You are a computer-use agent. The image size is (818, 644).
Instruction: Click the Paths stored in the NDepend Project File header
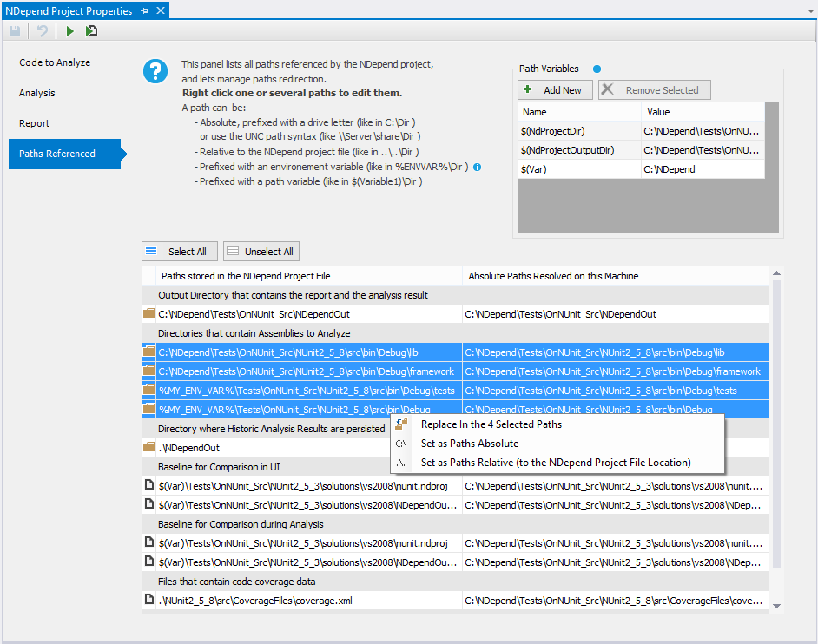(309, 276)
